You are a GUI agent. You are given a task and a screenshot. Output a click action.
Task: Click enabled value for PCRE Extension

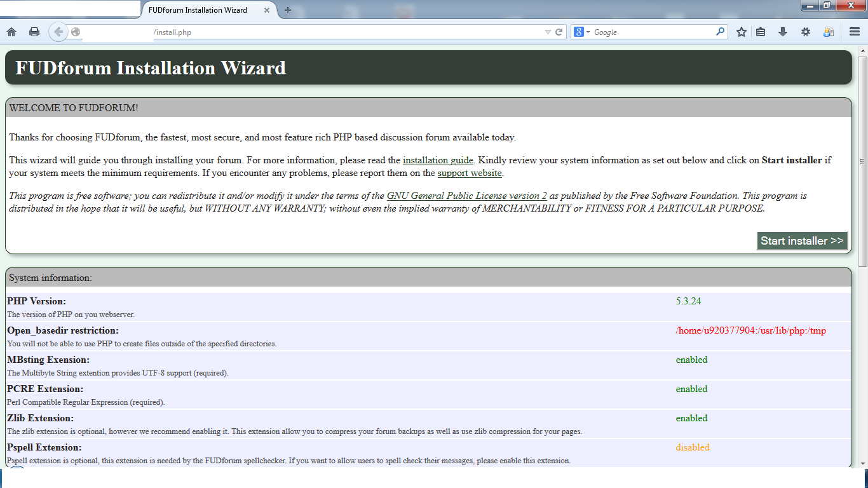tap(691, 389)
